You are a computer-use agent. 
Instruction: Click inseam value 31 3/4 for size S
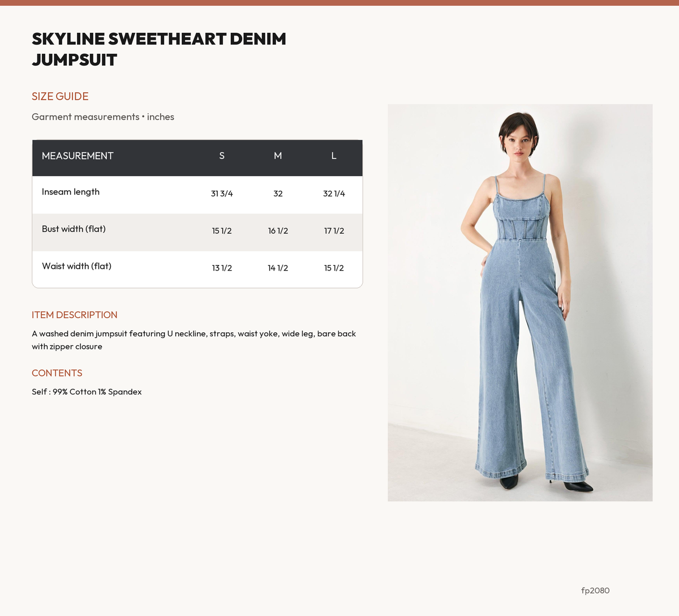coord(222,194)
